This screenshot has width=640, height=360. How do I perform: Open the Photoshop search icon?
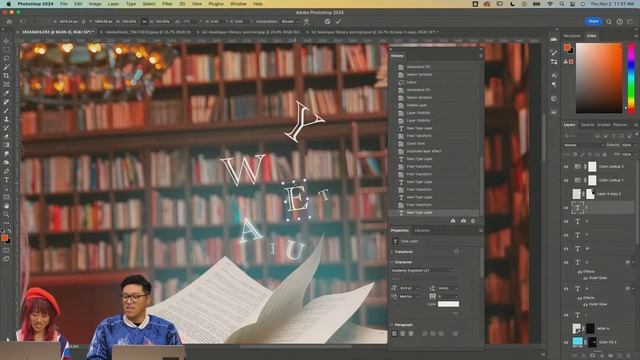pyautogui.click(x=609, y=21)
